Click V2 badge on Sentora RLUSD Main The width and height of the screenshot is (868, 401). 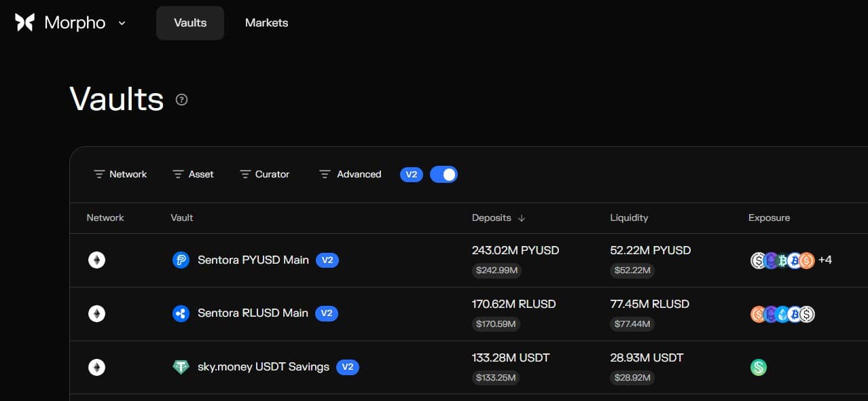[x=327, y=313]
